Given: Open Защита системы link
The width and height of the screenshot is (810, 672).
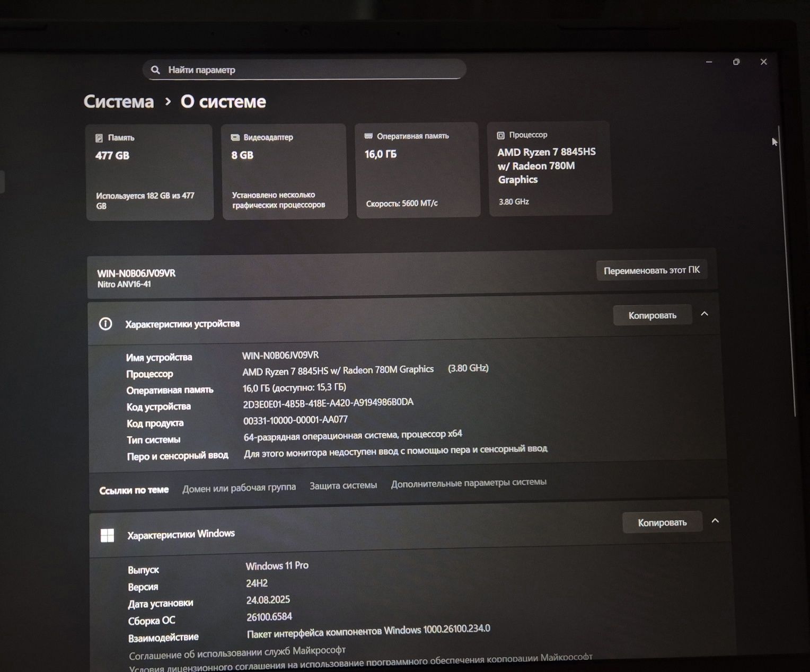Looking at the screenshot, I should click(x=344, y=485).
